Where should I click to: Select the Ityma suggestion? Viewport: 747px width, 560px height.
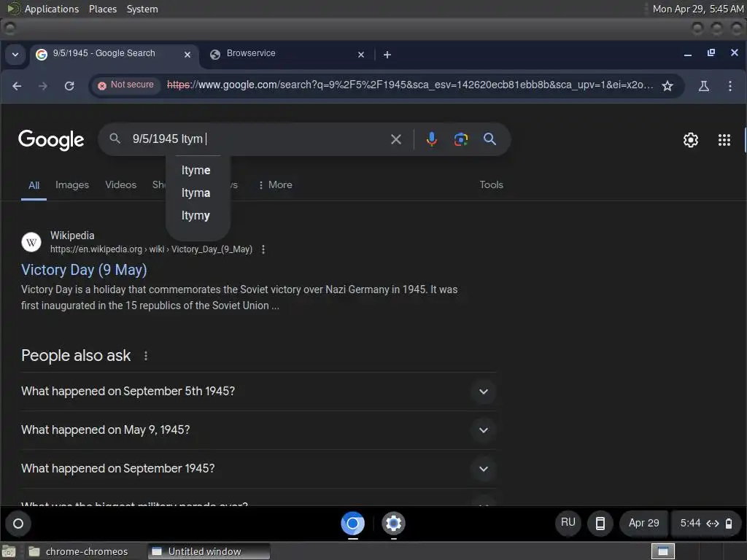point(196,192)
